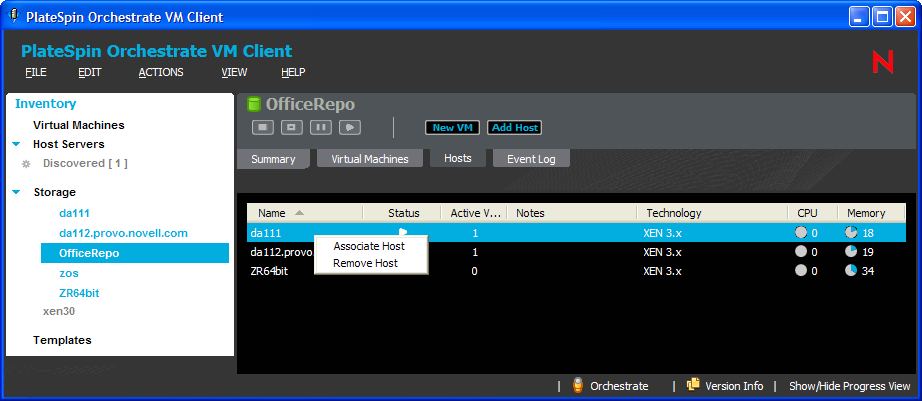Open the VIEW menu
Image resolution: width=922 pixels, height=401 pixels.
[x=235, y=72]
